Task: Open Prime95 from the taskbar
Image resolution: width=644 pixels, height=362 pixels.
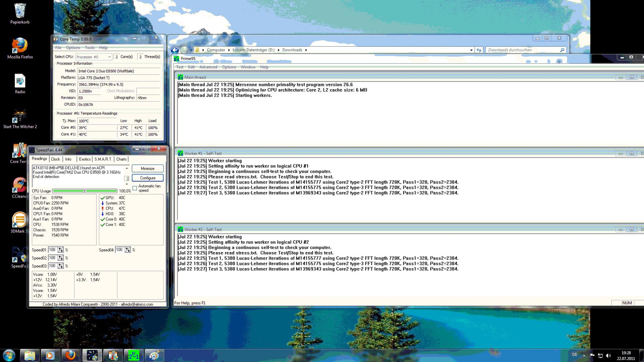Action: click(134, 355)
